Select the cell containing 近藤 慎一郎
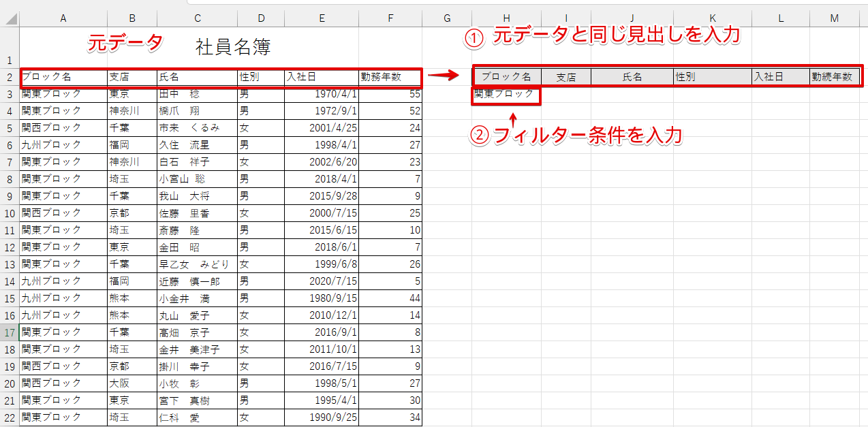The height and width of the screenshot is (427, 868). (197, 281)
